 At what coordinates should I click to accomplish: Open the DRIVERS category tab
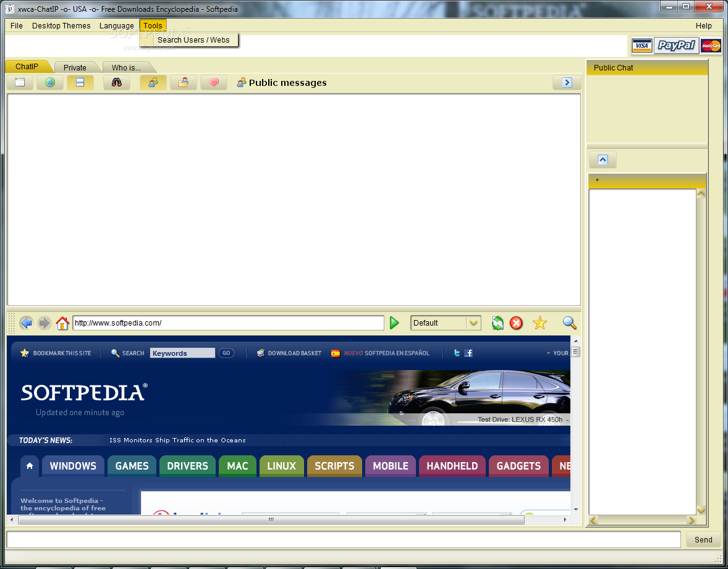click(x=188, y=466)
